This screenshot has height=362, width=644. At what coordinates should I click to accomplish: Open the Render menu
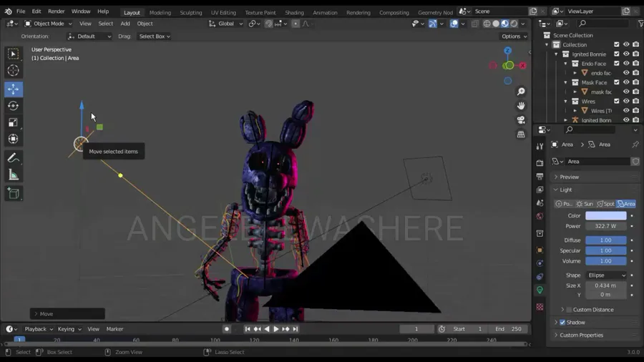pos(57,11)
